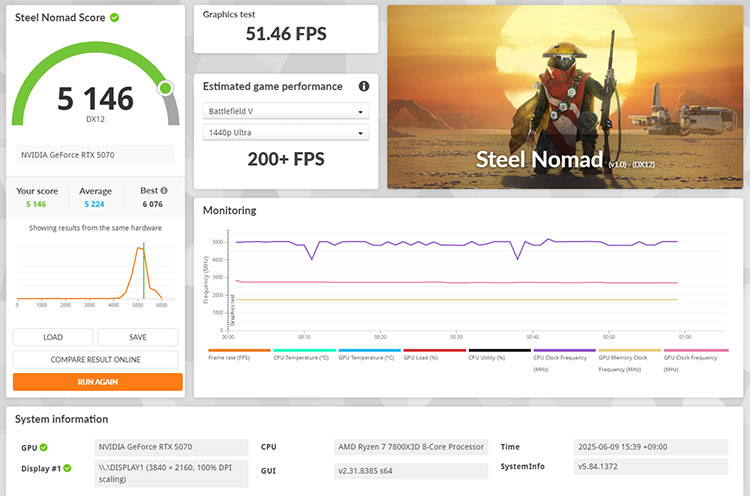Click the System information heading
Image resolution: width=750 pixels, height=496 pixels.
click(x=62, y=419)
